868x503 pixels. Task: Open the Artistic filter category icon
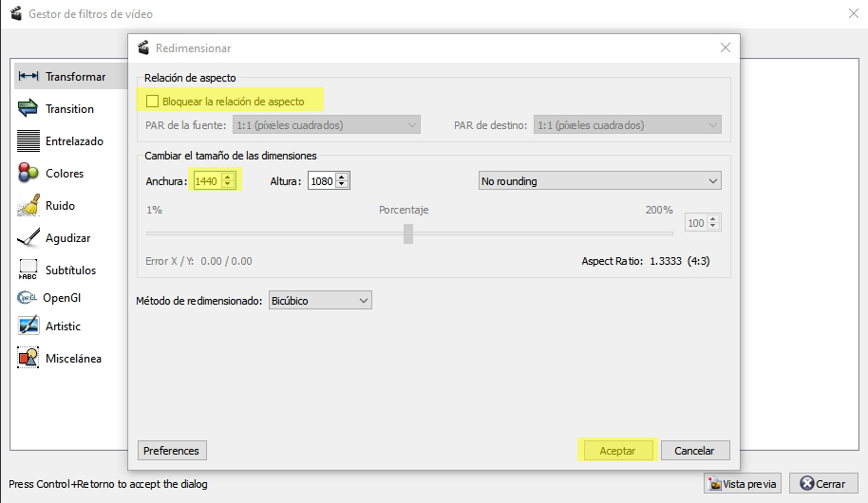(x=28, y=326)
